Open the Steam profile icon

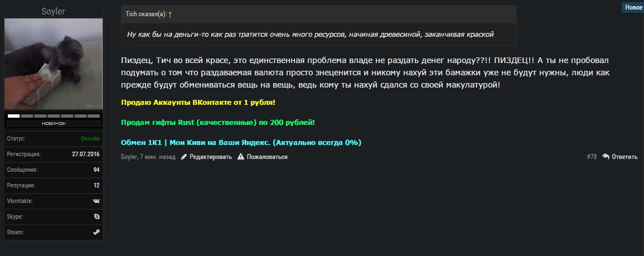pyautogui.click(x=96, y=231)
